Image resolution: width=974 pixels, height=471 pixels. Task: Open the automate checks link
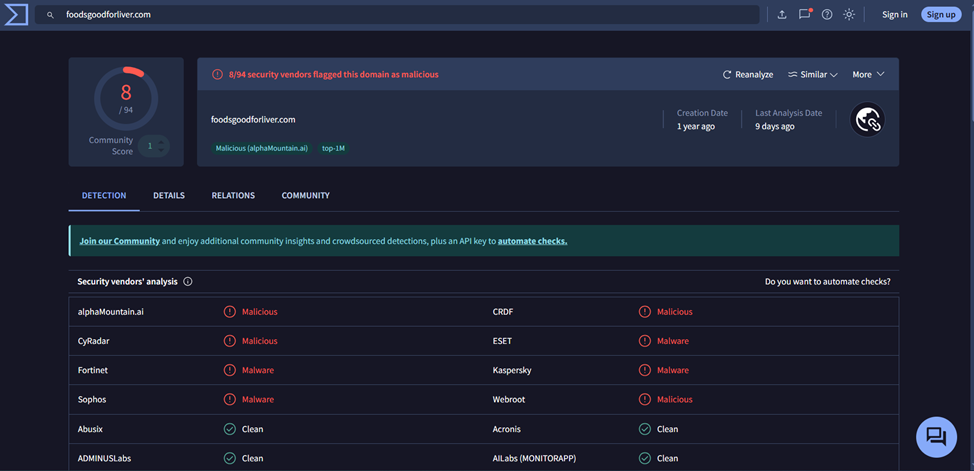[532, 241]
